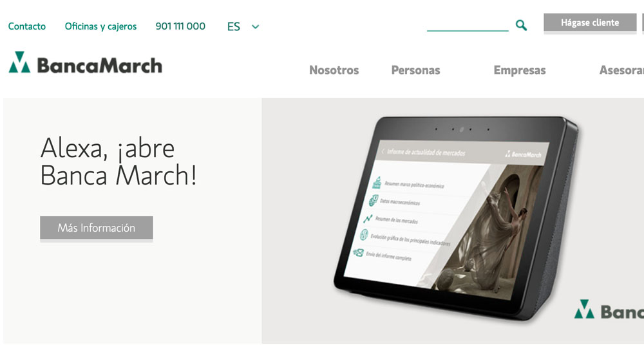
Task: Click the macroeconomic data globe icon
Action: tap(374, 200)
